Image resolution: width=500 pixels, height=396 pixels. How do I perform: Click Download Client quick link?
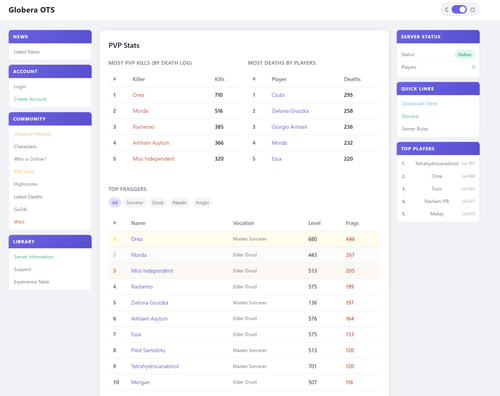click(x=419, y=104)
